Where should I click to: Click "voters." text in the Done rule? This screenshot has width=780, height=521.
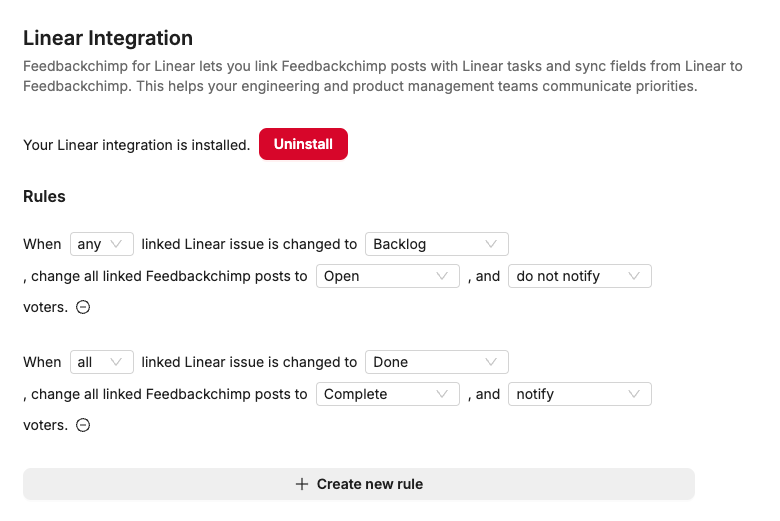[45, 425]
